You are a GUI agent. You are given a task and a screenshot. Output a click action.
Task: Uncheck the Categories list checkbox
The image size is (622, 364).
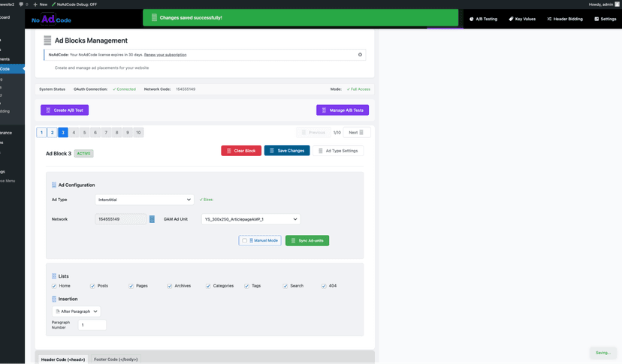click(x=208, y=286)
